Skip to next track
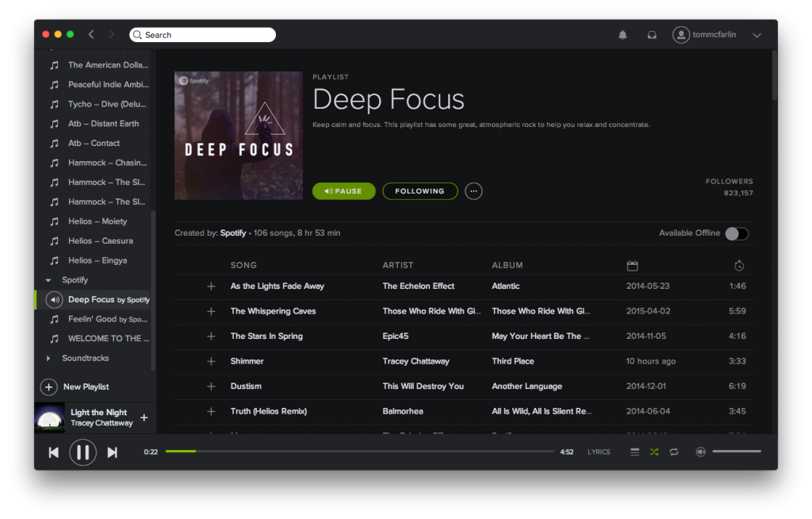 113,452
